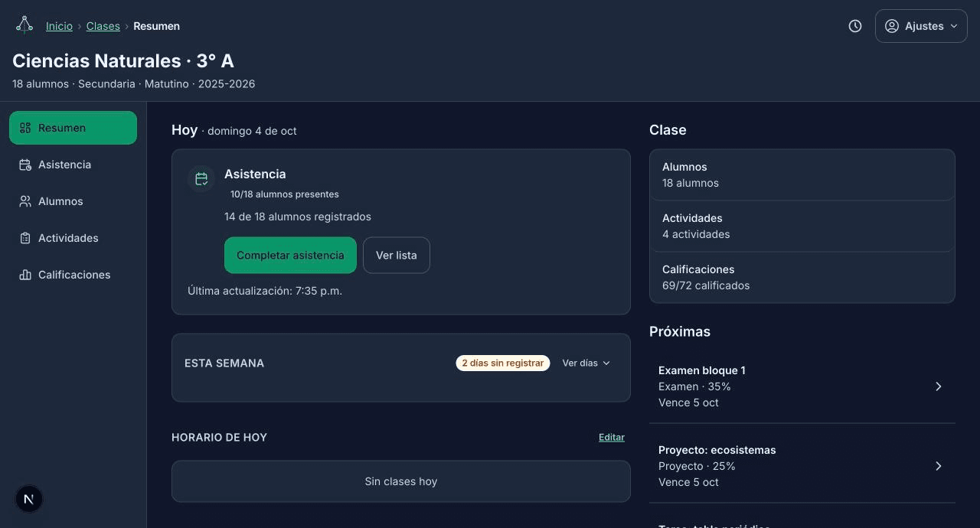Image resolution: width=980 pixels, height=528 pixels.
Task: Click 'Última actualización: 7:35 p.m.' text
Action: 265,291
